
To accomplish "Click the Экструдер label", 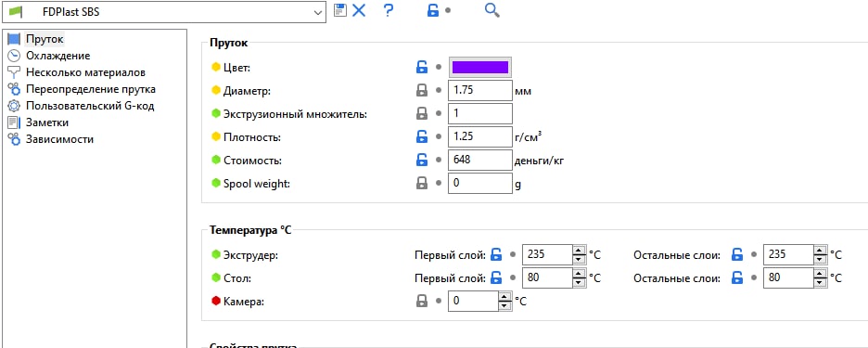I will click(250, 255).
